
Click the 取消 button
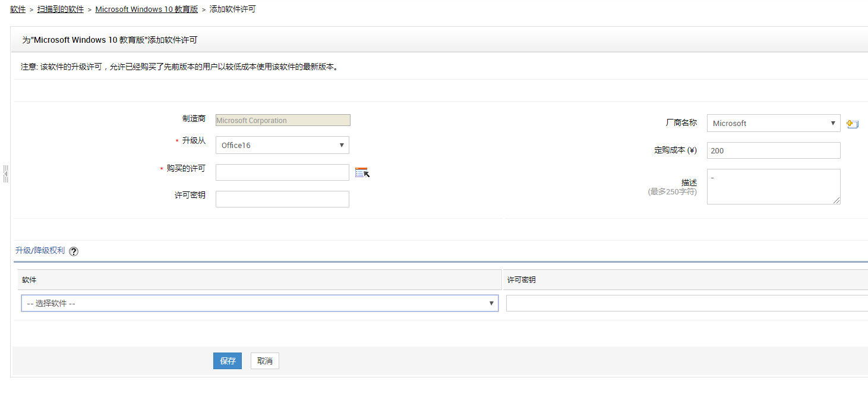coord(264,361)
